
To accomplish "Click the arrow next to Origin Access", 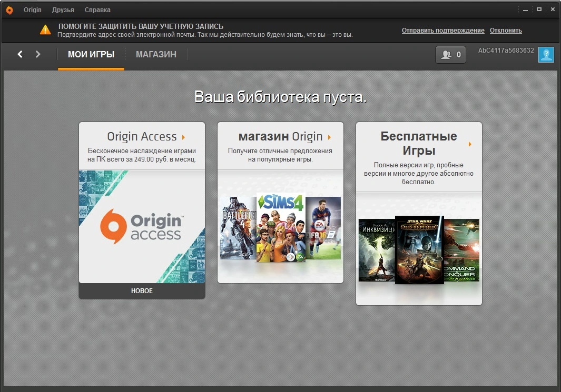I will point(183,137).
